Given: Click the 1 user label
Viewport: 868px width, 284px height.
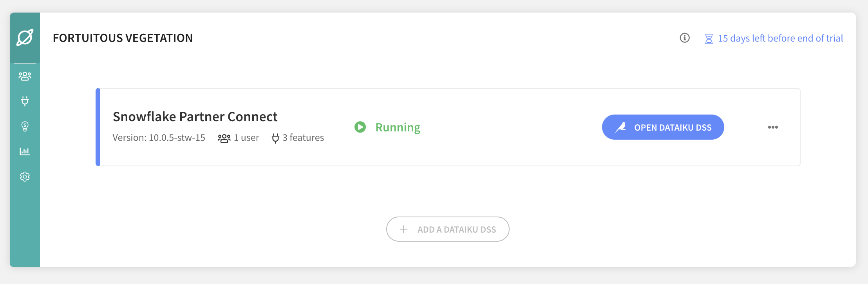Looking at the screenshot, I should 246,138.
